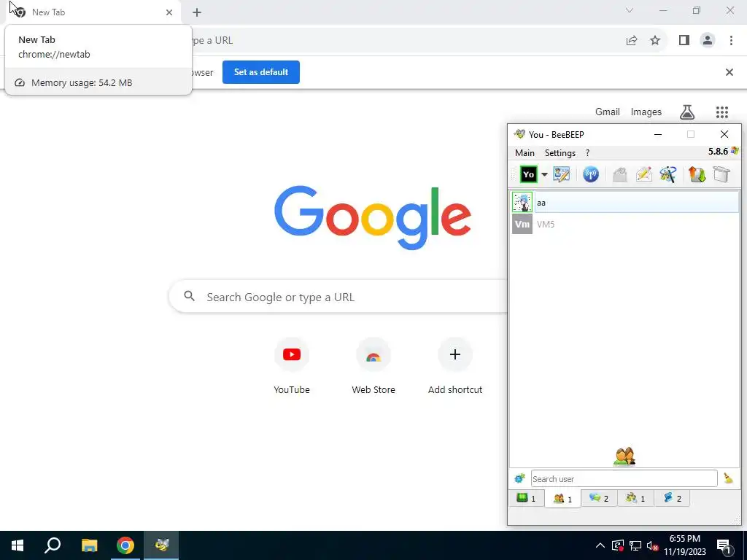Open the YouTube shortcut
The image size is (747, 560).
pos(292,366)
